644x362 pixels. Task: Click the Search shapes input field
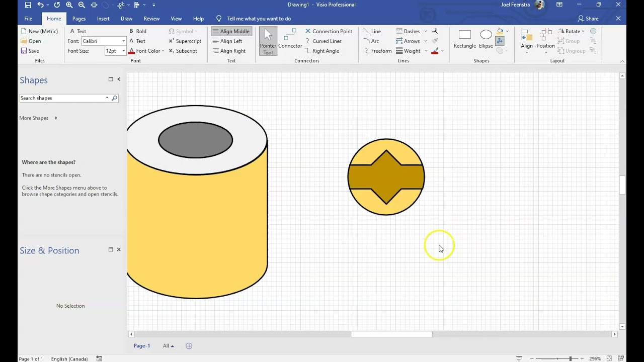point(62,98)
